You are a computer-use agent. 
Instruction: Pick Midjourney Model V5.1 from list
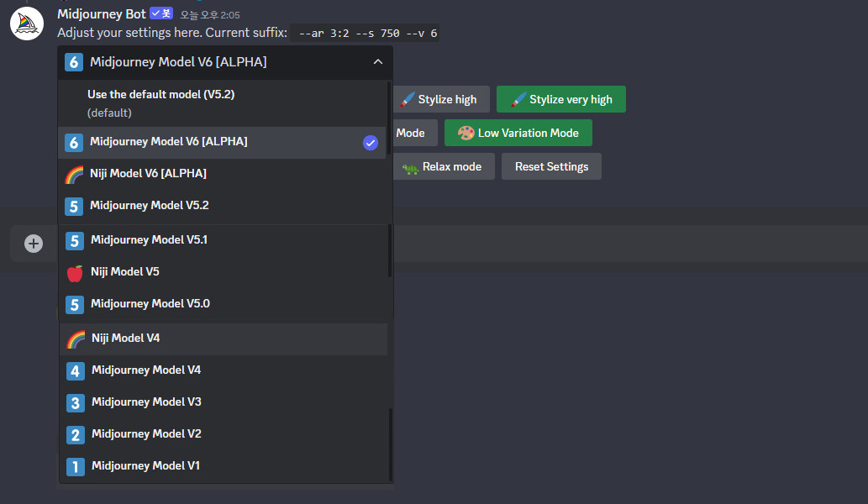pyautogui.click(x=223, y=241)
